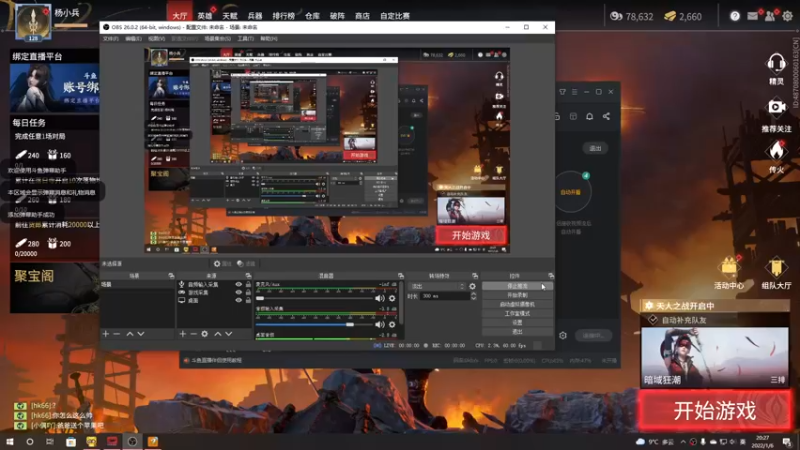Open filter funnel dropdown in background window
The height and width of the screenshot is (450, 800).
[x=562, y=92]
